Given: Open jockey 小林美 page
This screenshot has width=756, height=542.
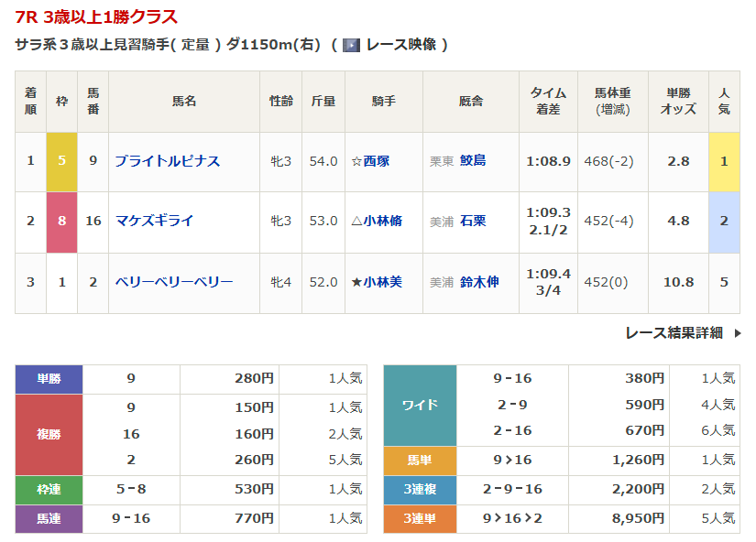Looking at the screenshot, I should (x=382, y=282).
